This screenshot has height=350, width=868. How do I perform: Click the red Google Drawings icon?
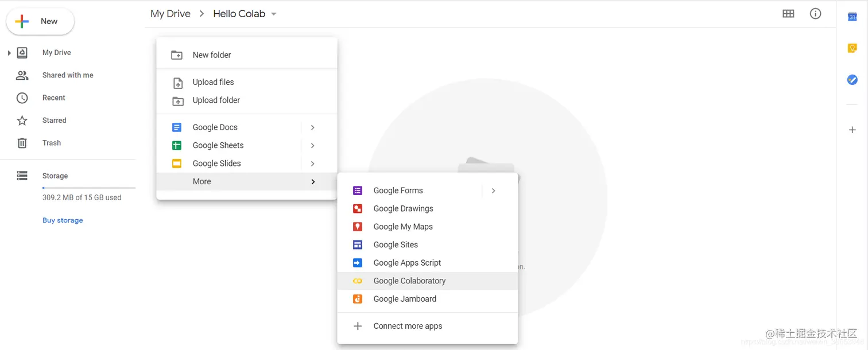(358, 209)
